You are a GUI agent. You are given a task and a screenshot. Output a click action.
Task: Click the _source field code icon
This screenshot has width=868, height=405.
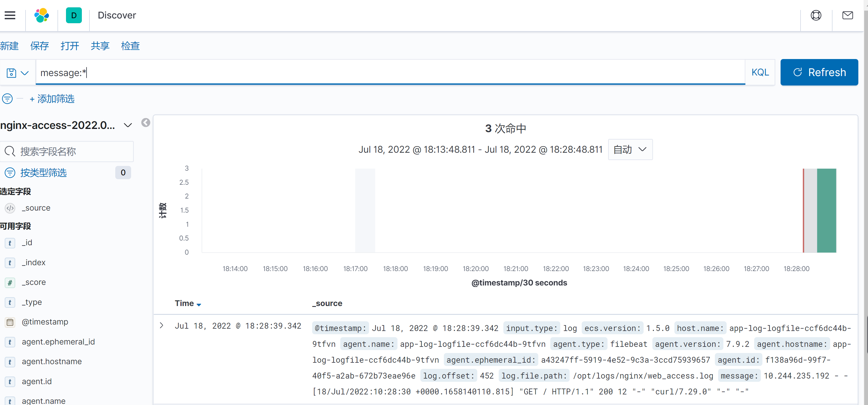point(10,208)
